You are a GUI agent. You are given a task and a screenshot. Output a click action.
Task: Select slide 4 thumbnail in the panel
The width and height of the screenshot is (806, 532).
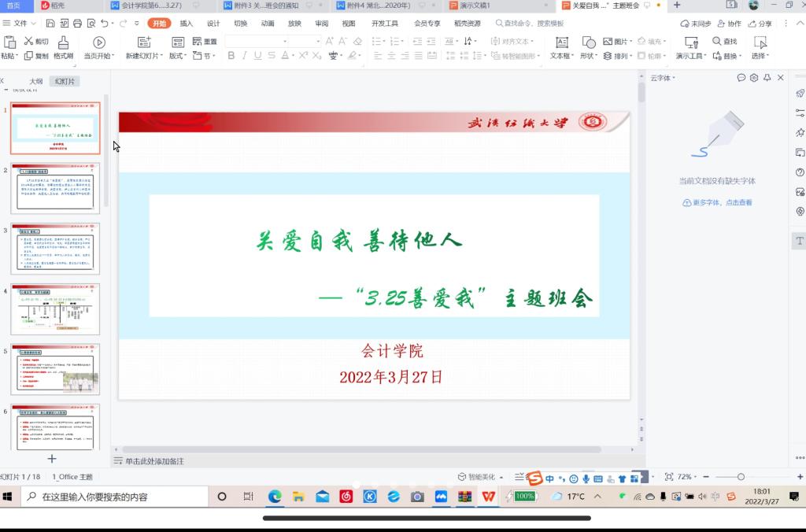tap(55, 309)
